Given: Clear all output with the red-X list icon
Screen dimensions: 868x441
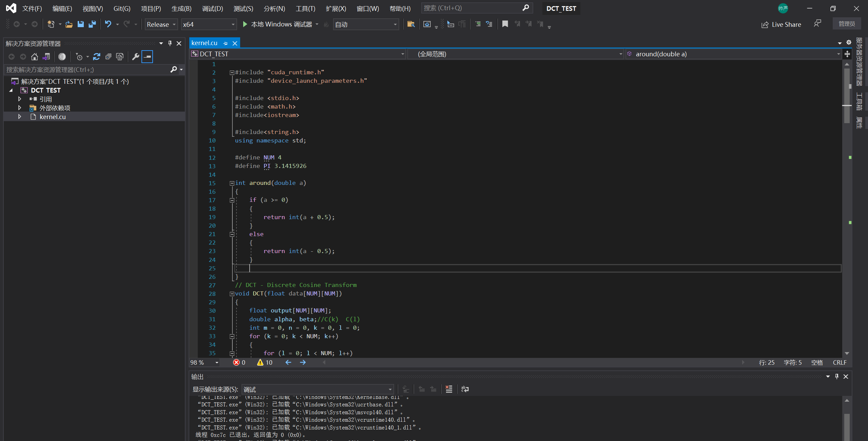Looking at the screenshot, I should 449,389.
